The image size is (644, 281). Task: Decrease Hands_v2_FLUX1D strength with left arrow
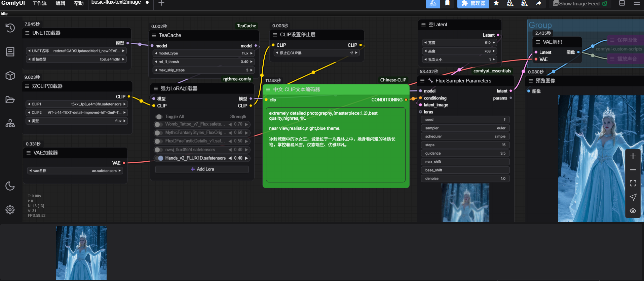coord(230,158)
